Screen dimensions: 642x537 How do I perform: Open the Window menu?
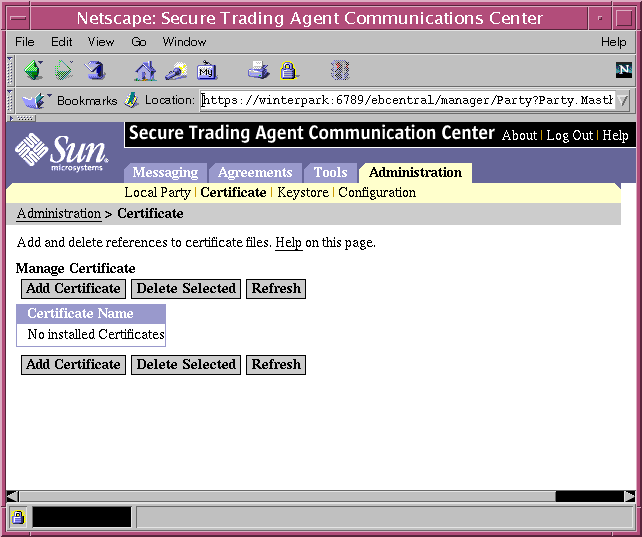184,42
